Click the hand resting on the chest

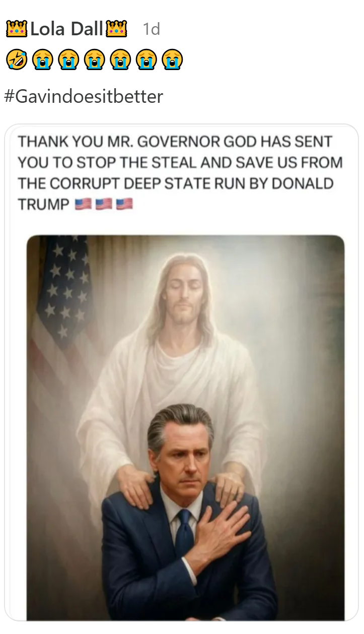pos(221,532)
